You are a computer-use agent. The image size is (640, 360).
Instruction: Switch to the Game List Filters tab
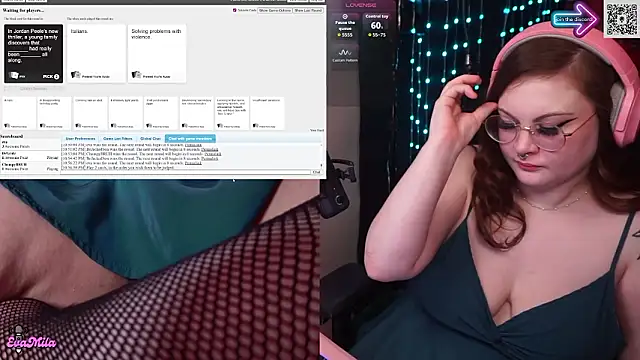118,139
